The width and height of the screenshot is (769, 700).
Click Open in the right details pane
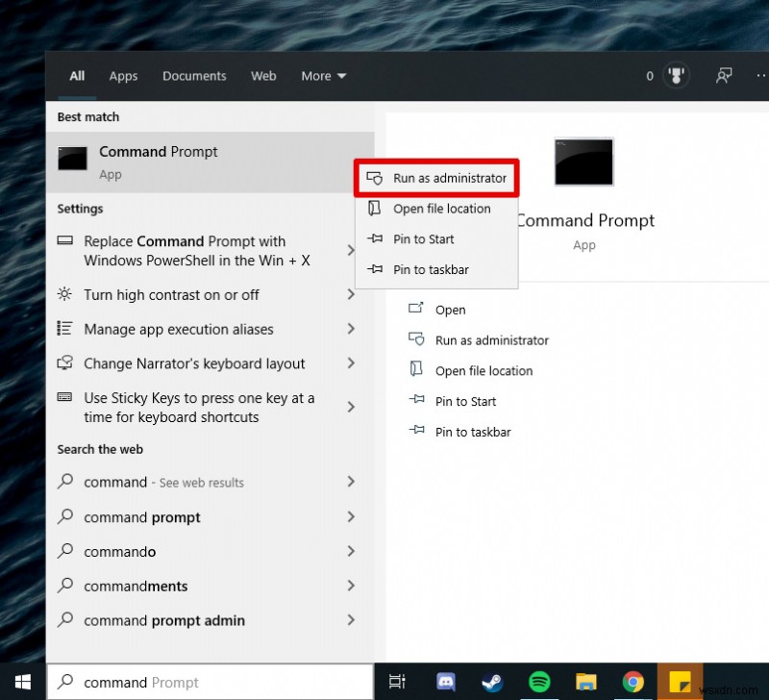(x=450, y=310)
